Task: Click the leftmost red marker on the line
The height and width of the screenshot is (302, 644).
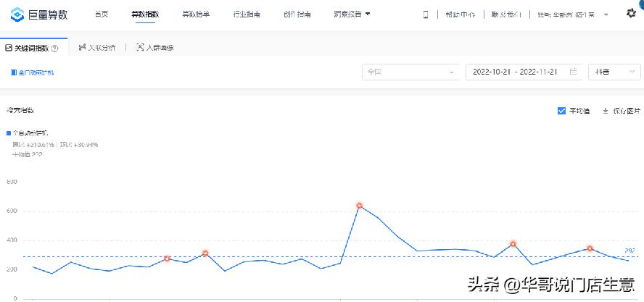Action: click(x=167, y=259)
